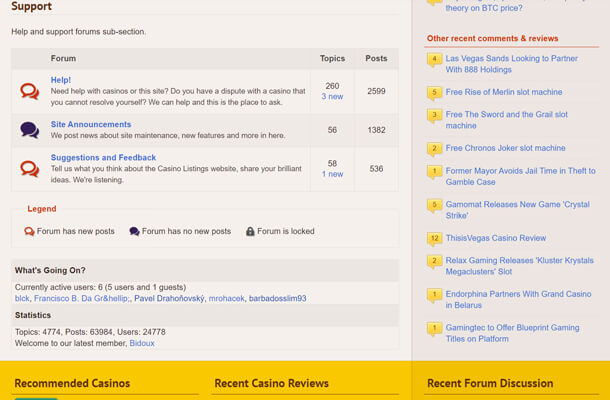This screenshot has height=400, width=610.
Task: Click the Recent Forum Discussion footer heading
Action: tap(490, 383)
